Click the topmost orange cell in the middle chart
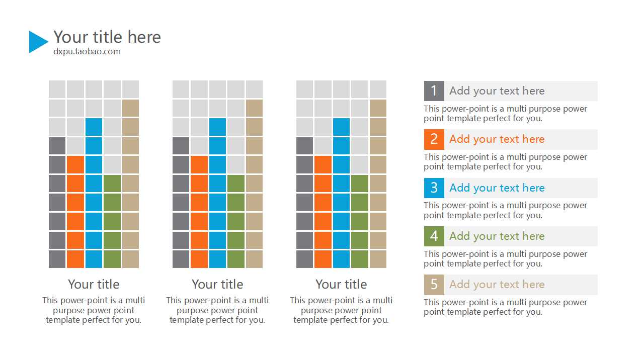The image size is (644, 362). click(x=199, y=164)
